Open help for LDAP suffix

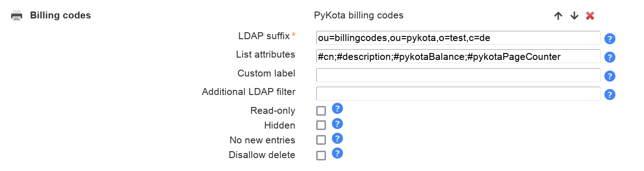click(610, 39)
